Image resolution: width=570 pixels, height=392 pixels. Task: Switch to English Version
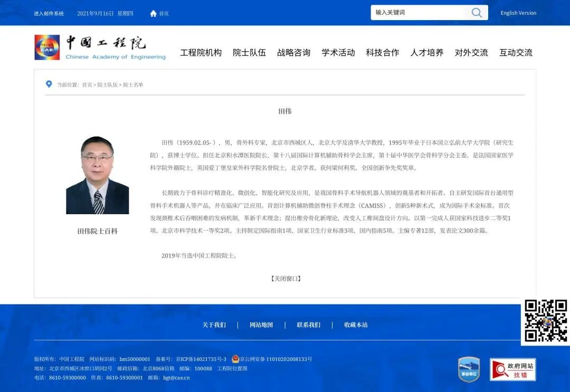pyautogui.click(x=518, y=13)
